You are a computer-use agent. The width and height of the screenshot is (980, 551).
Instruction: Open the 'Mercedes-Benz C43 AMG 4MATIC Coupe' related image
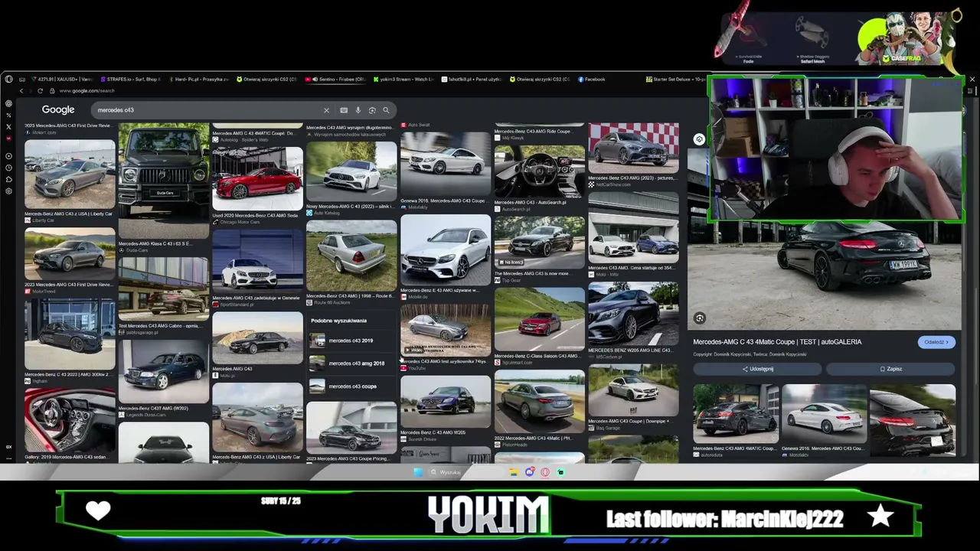tap(736, 414)
